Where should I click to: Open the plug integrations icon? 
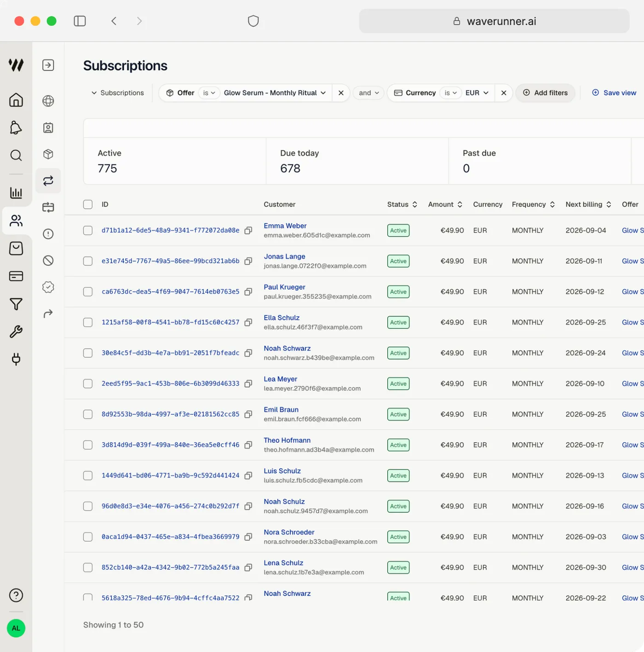click(x=16, y=359)
